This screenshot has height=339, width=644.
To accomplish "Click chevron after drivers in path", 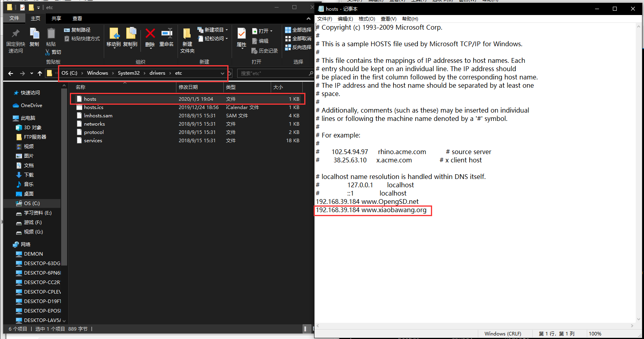I will pos(170,73).
